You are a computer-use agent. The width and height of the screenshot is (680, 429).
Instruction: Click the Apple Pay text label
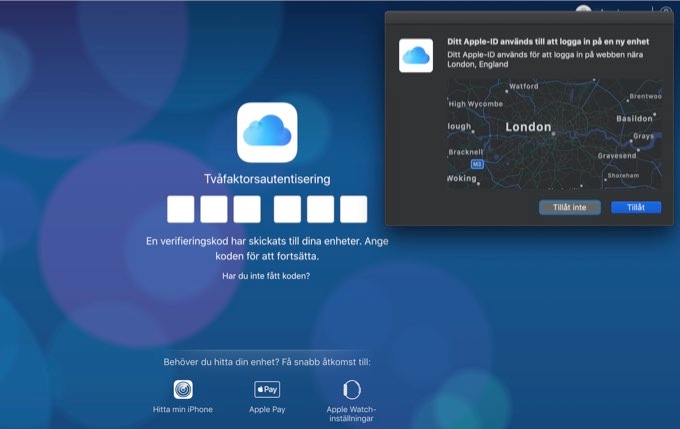point(267,410)
